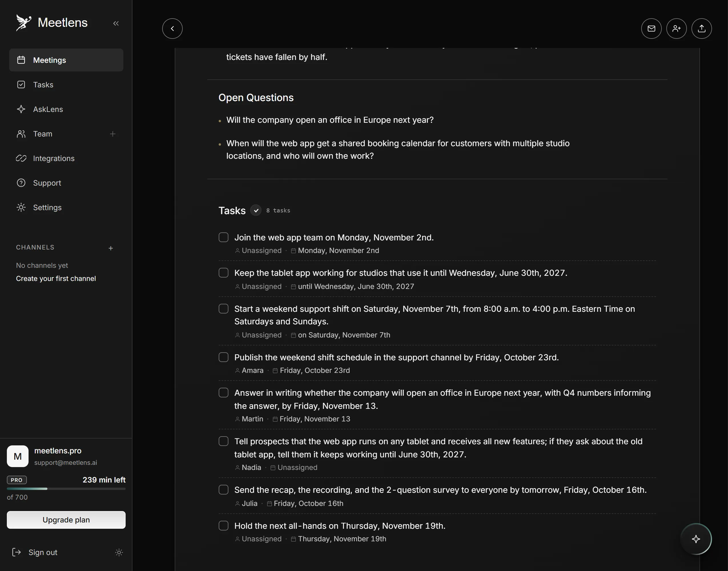
Task: Click the share upload icon
Action: 701,29
